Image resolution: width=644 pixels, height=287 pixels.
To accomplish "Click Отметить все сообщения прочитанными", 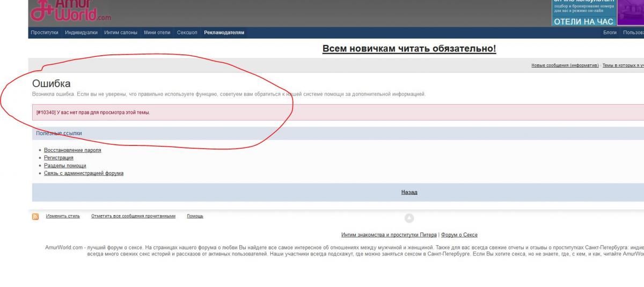I will 133,216.
